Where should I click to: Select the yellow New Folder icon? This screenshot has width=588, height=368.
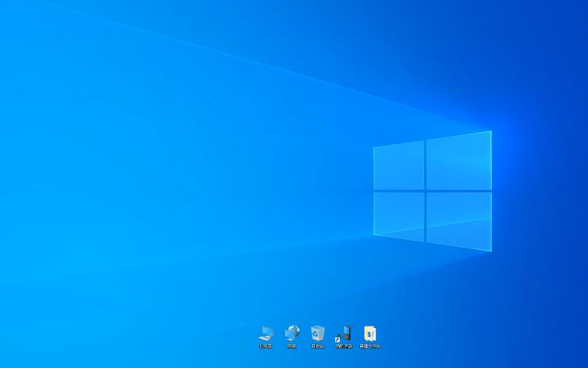pyautogui.click(x=370, y=333)
